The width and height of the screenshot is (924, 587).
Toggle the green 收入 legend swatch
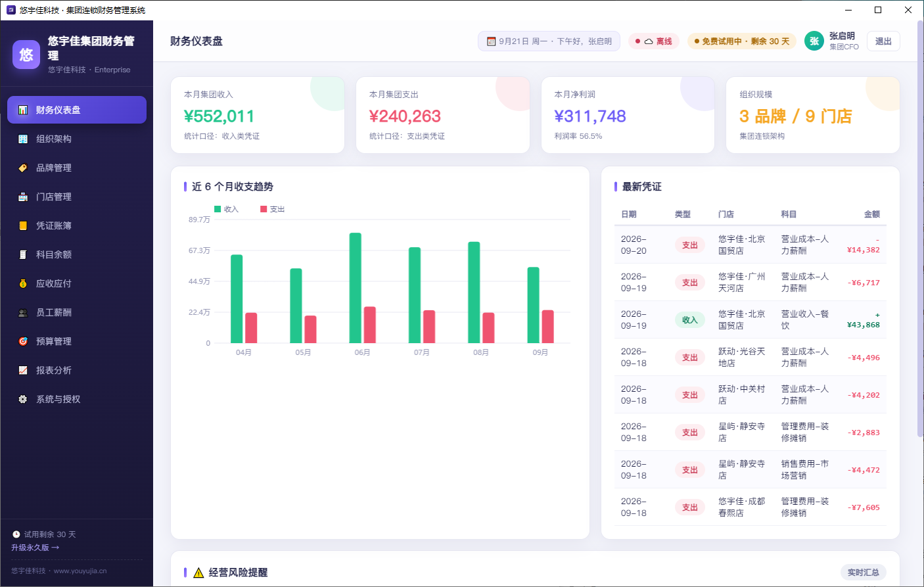coord(218,209)
